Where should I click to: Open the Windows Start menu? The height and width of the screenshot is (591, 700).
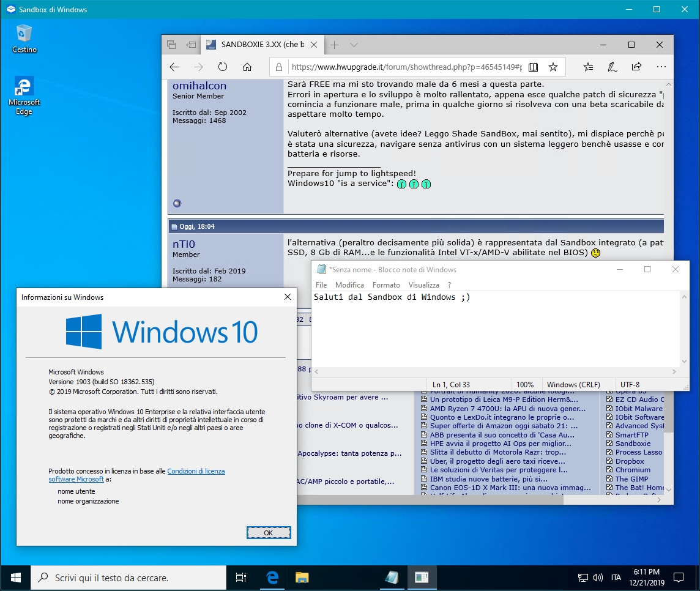coord(16,578)
